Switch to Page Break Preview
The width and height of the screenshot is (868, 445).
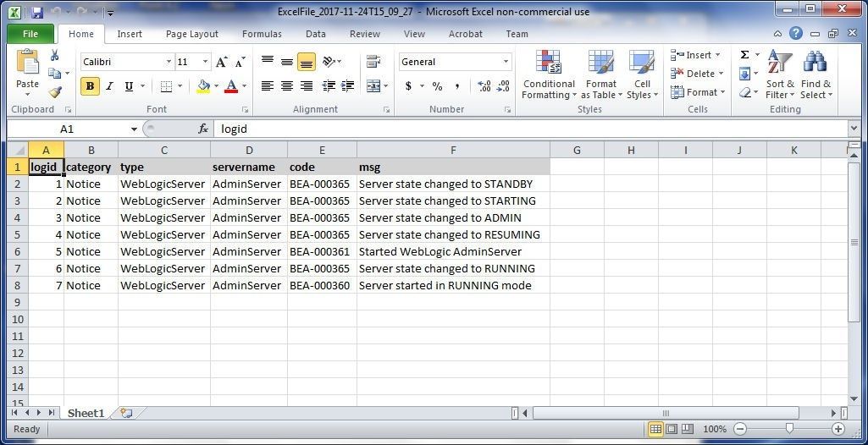point(687,429)
